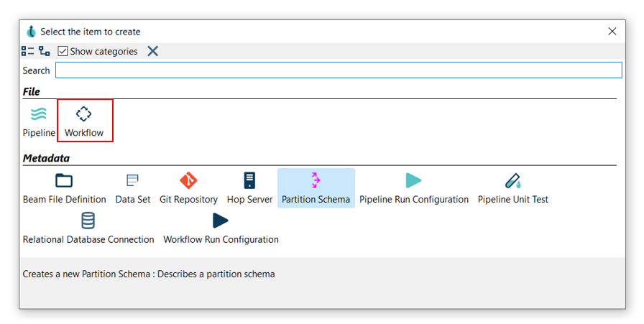
Task: Click the X icon beside Show categories
Action: tap(152, 51)
